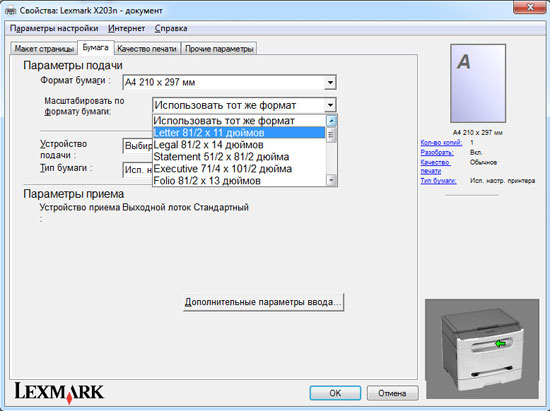Switch to the Макет страницы tab
The height and width of the screenshot is (411, 550).
(44, 49)
